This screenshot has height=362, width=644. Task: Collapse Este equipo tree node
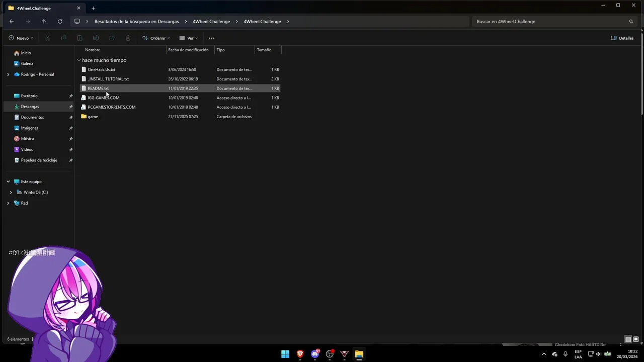8,182
